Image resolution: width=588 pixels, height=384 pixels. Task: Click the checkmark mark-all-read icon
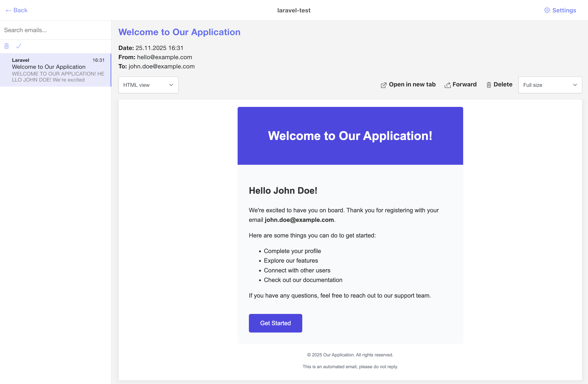[x=19, y=46]
